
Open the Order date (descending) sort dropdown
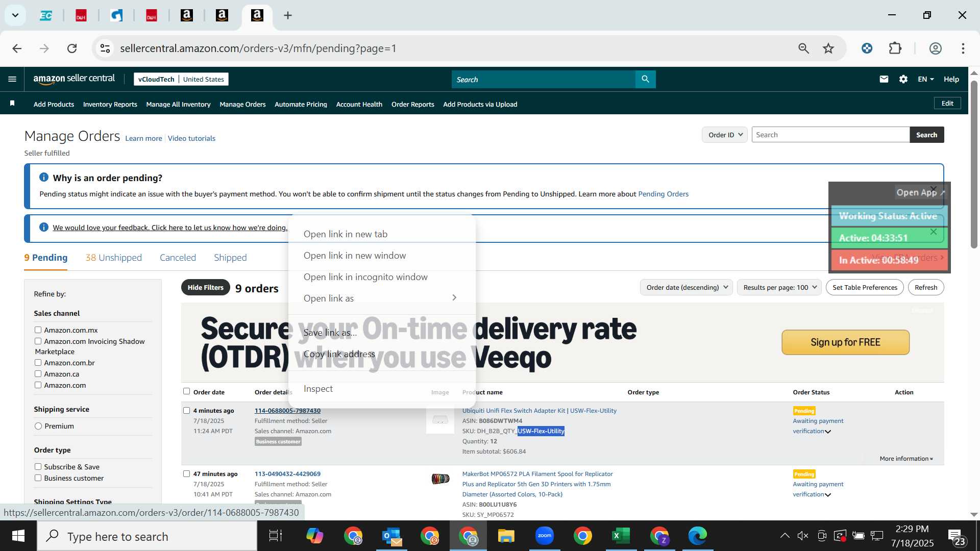pos(687,287)
